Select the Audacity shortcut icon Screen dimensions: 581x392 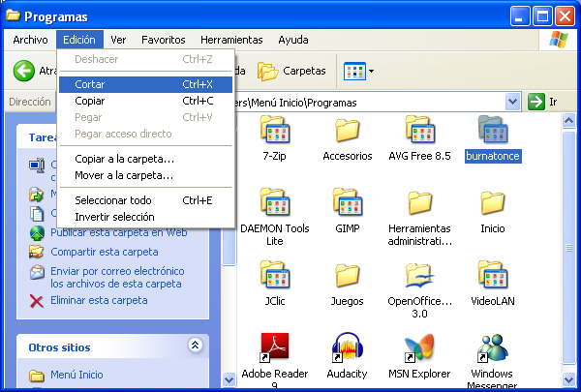click(347, 349)
